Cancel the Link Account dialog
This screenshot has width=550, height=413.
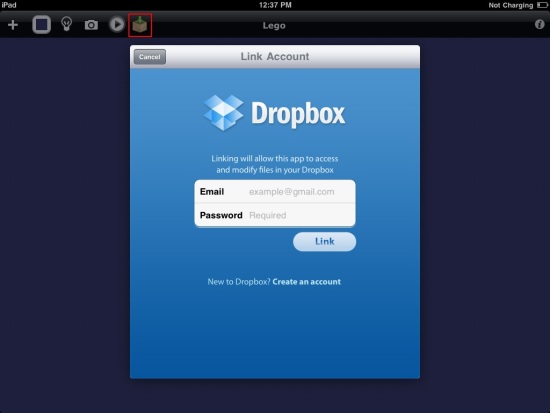[x=150, y=57]
